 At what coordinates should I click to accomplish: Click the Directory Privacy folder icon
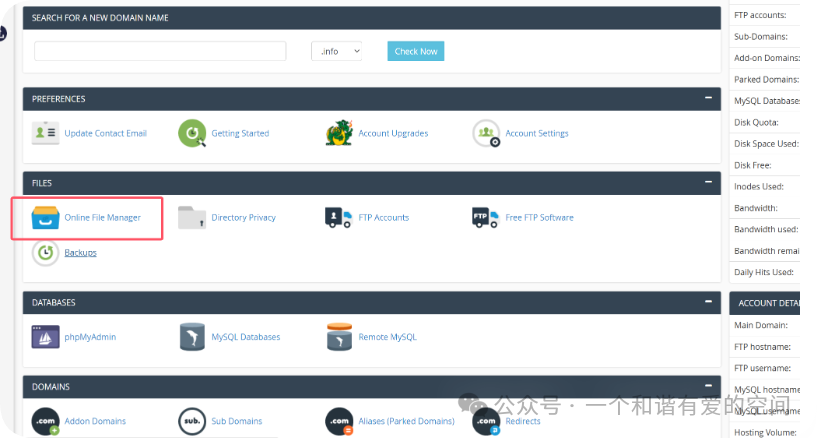192,218
